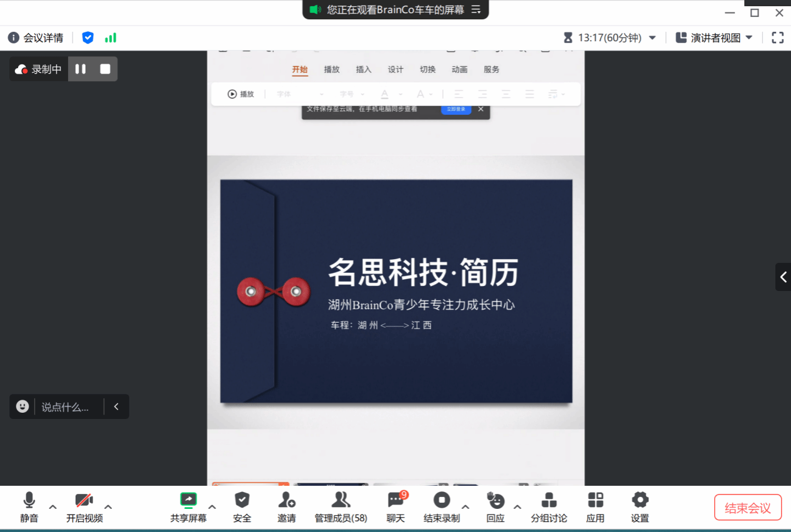Open Manage Members (58) panel
Screen dimensions: 791x532
[x=341, y=500]
